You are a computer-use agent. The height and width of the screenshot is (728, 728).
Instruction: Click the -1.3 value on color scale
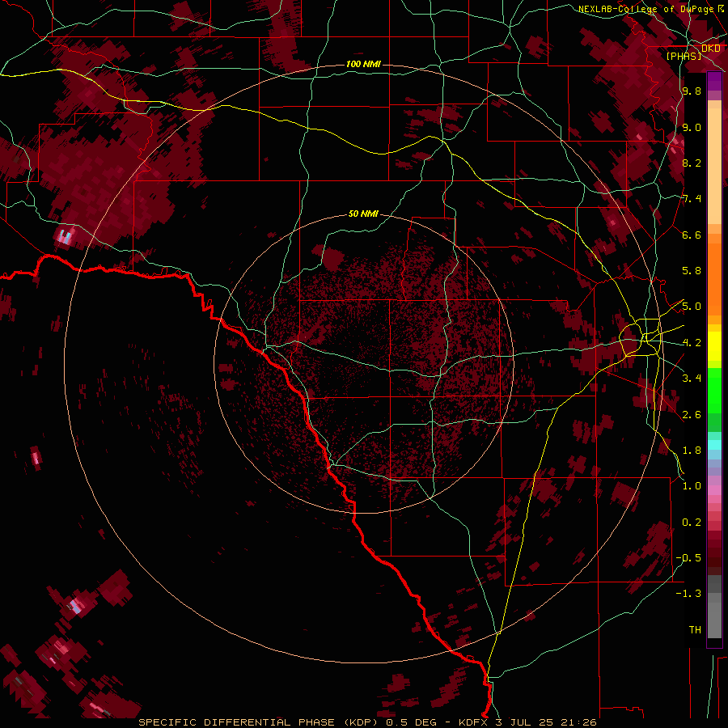click(x=688, y=594)
